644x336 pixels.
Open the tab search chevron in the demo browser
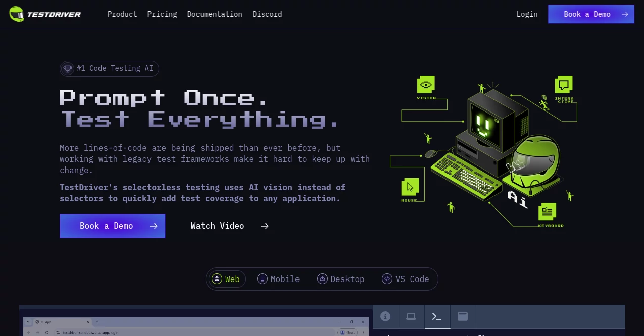pyautogui.click(x=28, y=322)
